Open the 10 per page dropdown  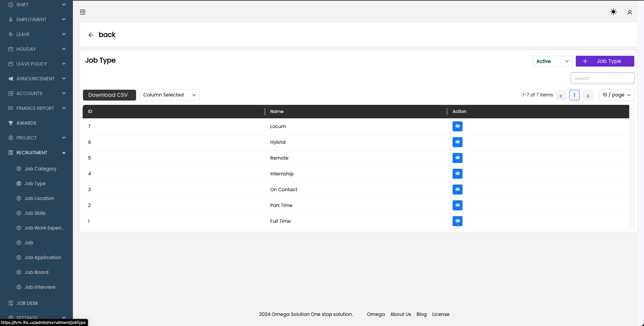616,95
